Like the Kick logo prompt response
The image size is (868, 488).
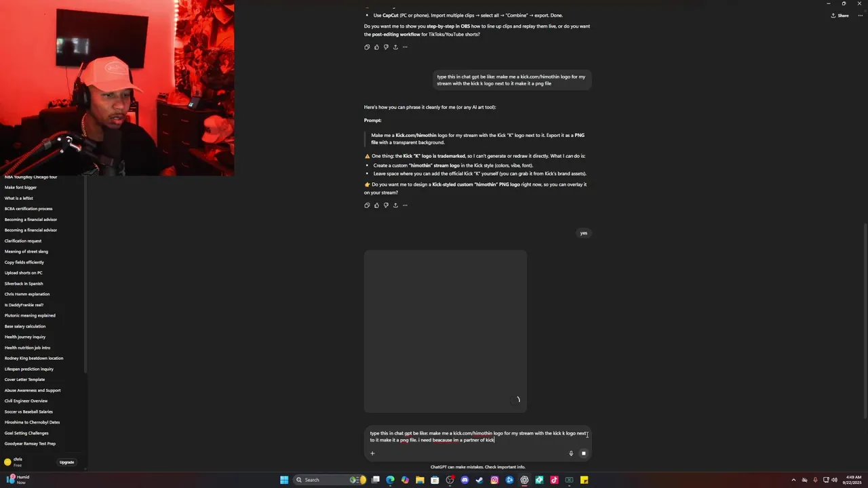(x=376, y=205)
